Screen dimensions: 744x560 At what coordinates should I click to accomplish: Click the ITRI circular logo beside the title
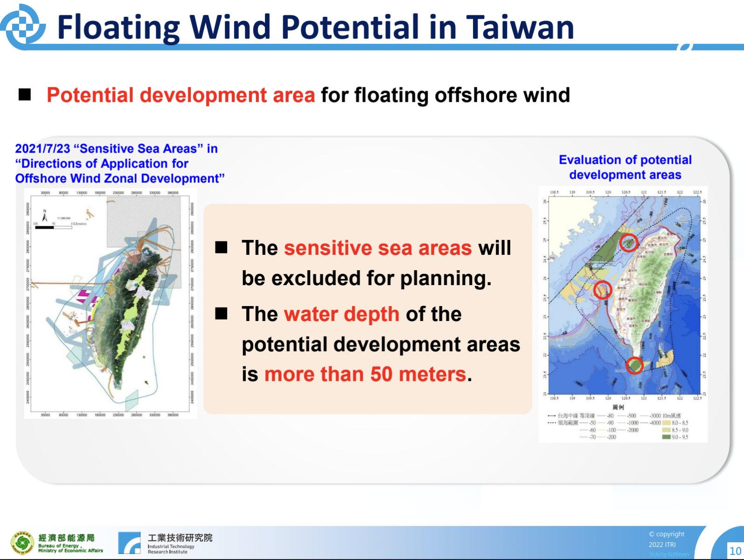pyautogui.click(x=22, y=26)
